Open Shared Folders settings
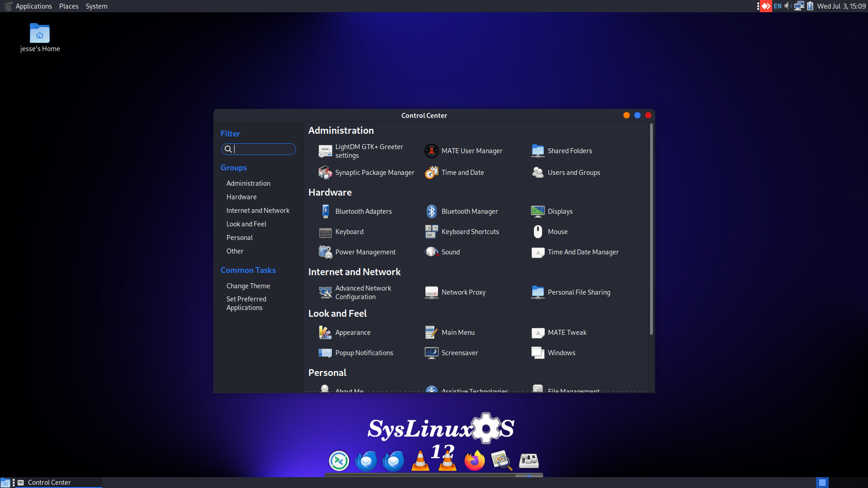Viewport: 868px width, 488px height. 561,151
